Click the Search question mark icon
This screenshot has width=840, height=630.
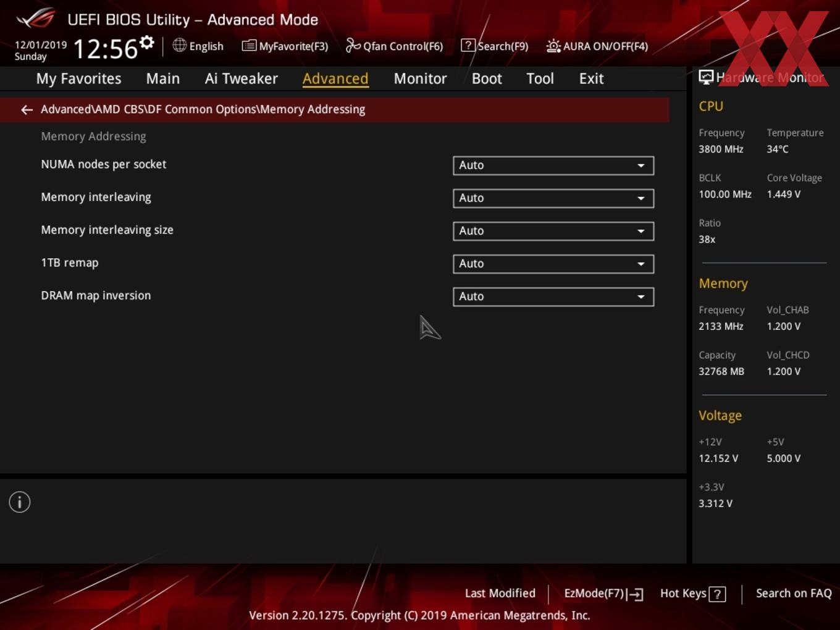pos(468,45)
